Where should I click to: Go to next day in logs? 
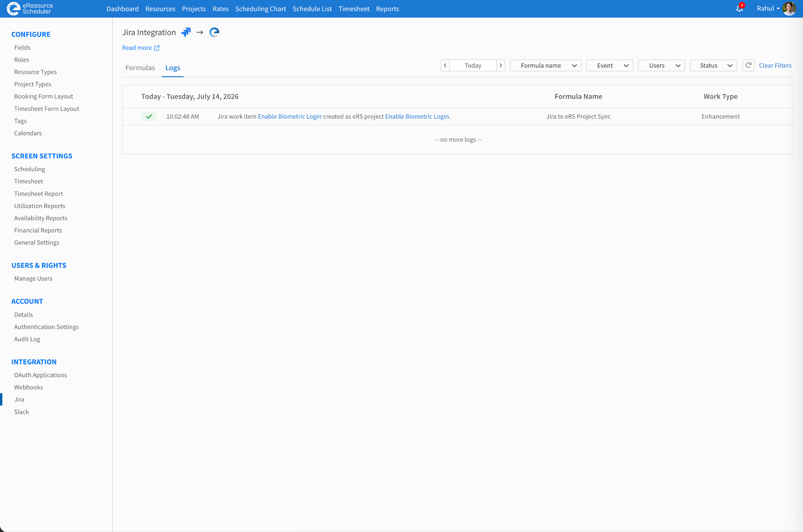(501, 65)
